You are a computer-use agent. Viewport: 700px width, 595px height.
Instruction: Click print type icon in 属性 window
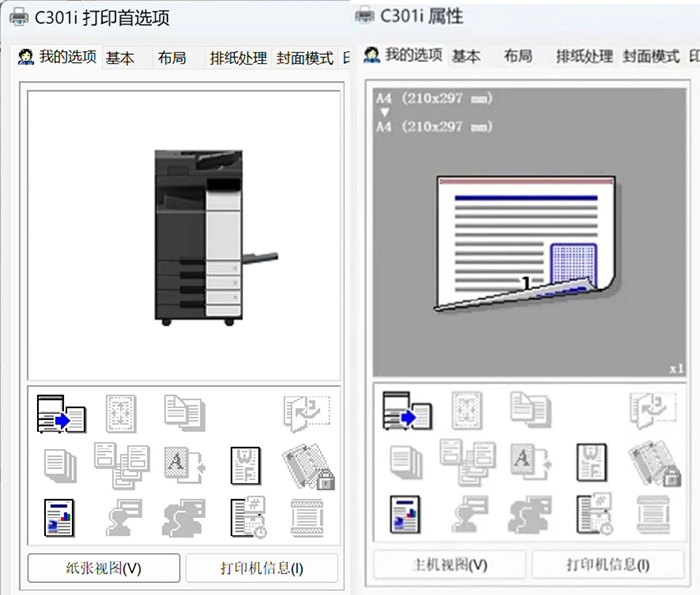407,411
